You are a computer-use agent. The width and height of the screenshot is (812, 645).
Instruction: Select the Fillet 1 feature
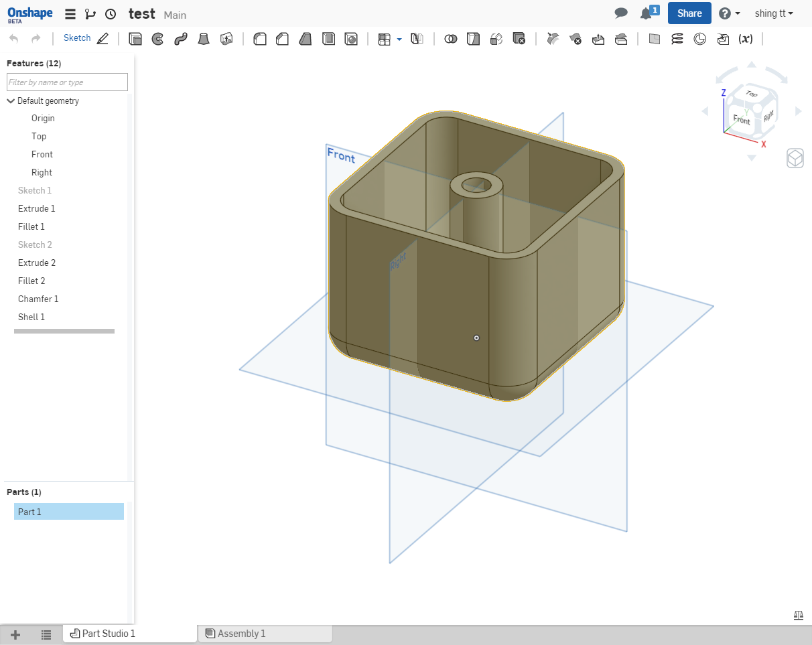click(31, 226)
